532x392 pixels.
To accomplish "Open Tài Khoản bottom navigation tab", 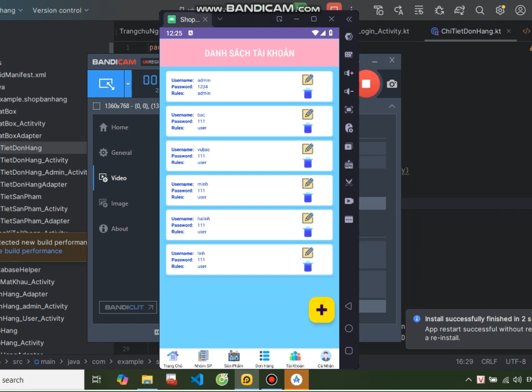I will tap(295, 359).
